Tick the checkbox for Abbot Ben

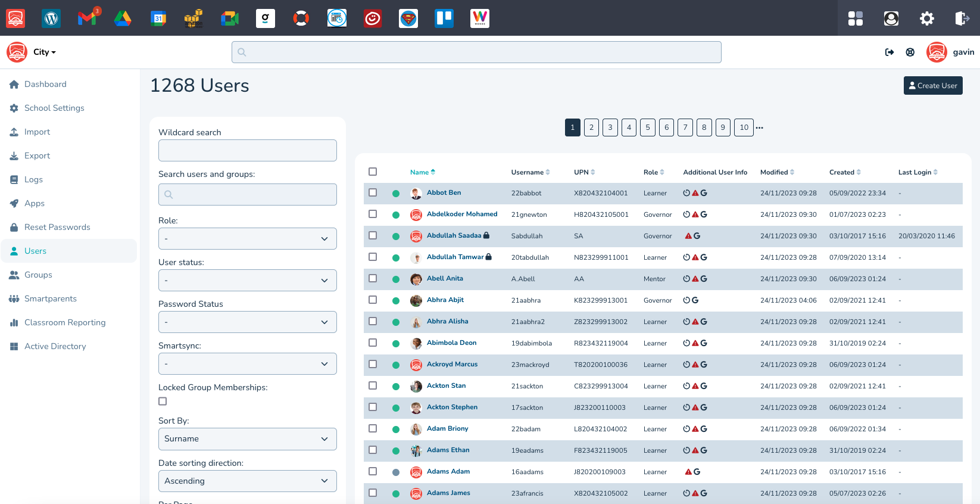point(373,192)
